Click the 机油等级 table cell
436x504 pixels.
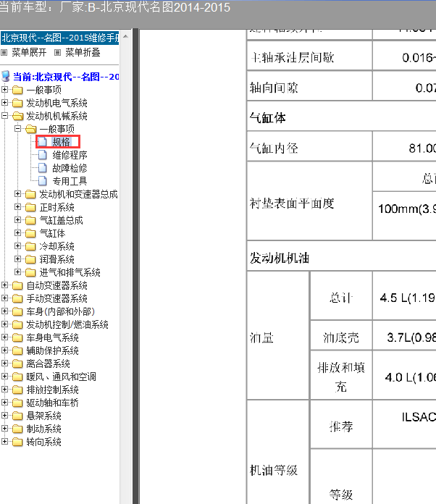(278, 453)
